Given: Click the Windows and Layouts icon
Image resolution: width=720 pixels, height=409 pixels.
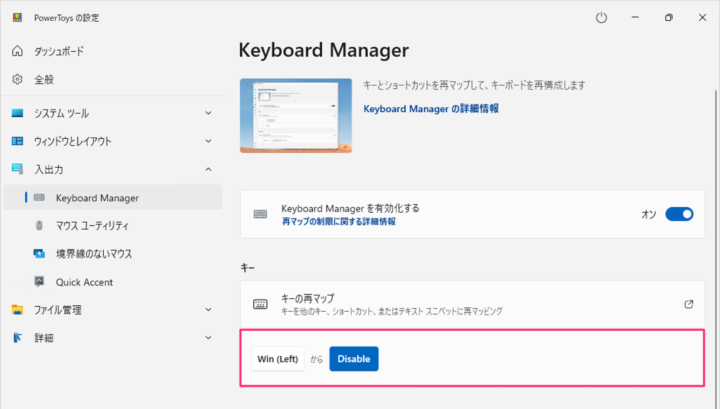Looking at the screenshot, I should (17, 141).
